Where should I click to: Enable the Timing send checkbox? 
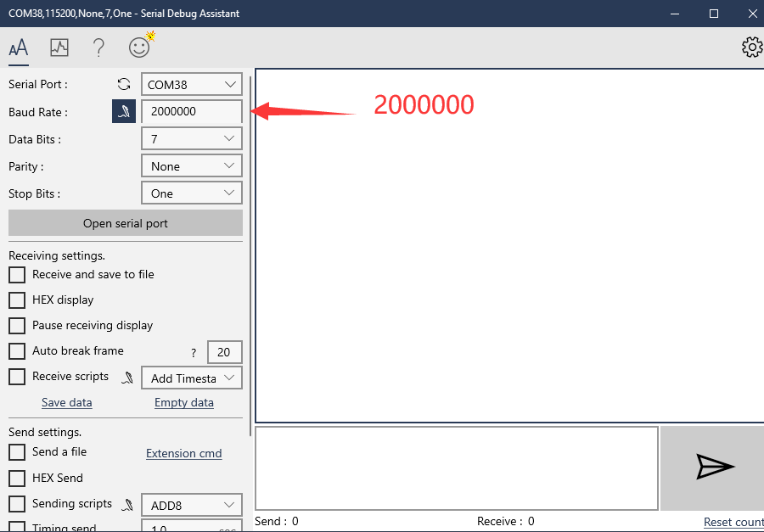click(17, 527)
